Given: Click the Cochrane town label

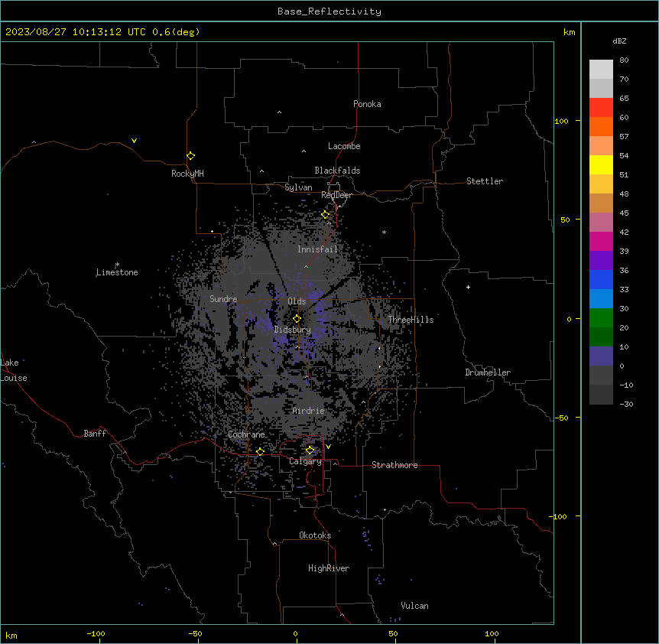Looking at the screenshot, I should 246,434.
